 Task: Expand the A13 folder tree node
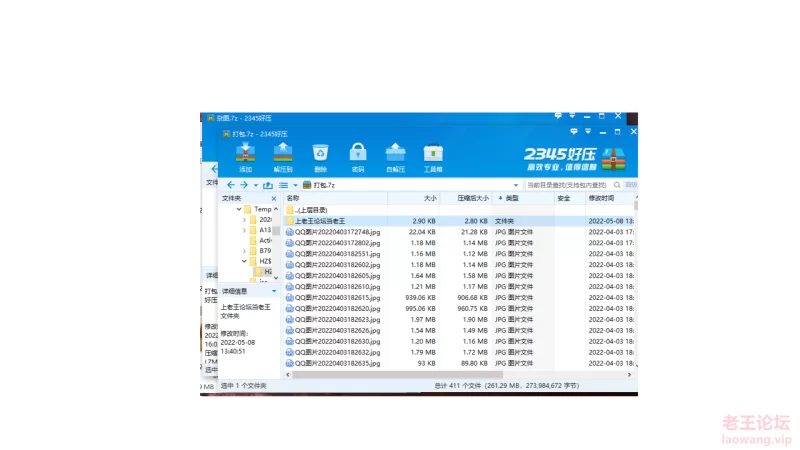[244, 230]
